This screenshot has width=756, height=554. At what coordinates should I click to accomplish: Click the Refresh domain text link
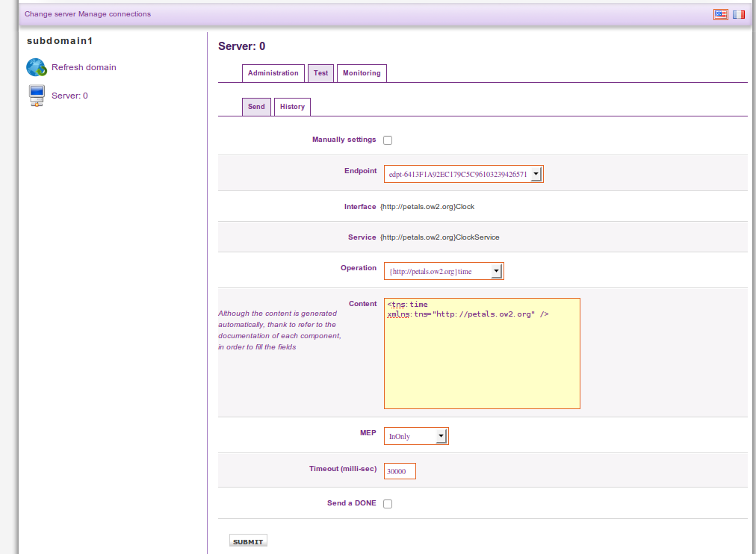(84, 67)
